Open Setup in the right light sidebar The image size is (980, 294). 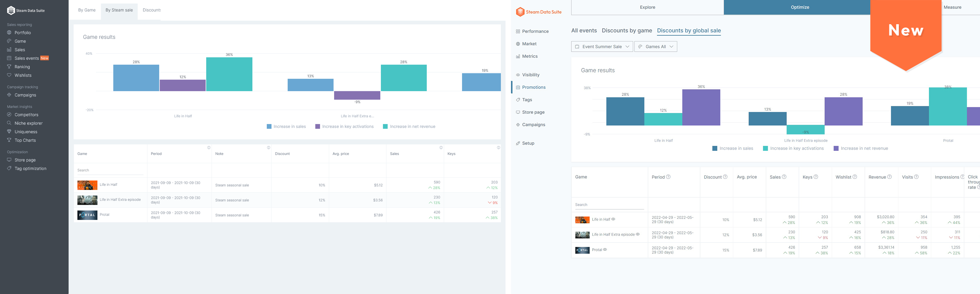pos(528,143)
